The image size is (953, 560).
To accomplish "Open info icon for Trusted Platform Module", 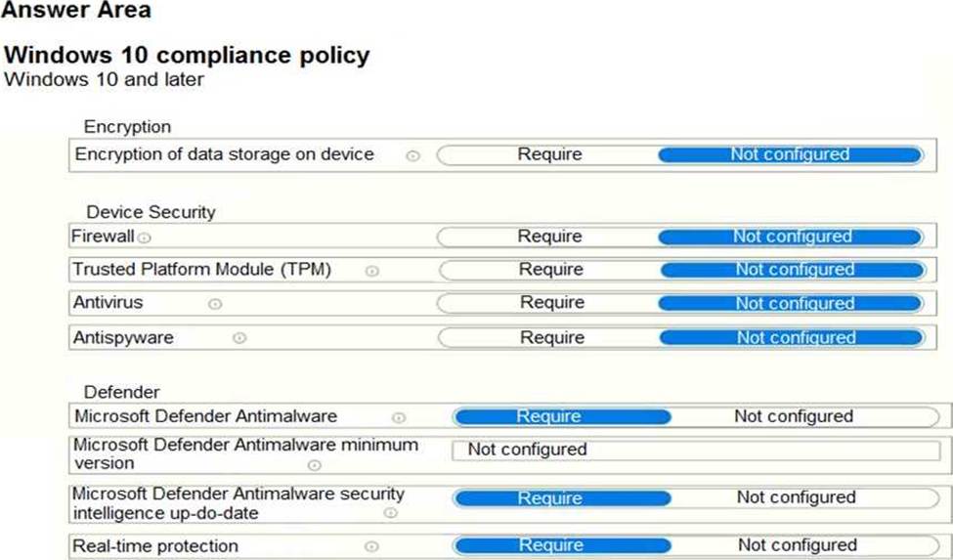I will 372,271.
